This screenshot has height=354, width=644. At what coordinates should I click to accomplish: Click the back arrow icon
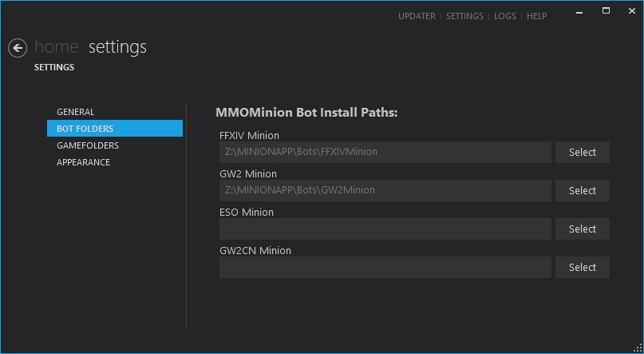point(18,48)
